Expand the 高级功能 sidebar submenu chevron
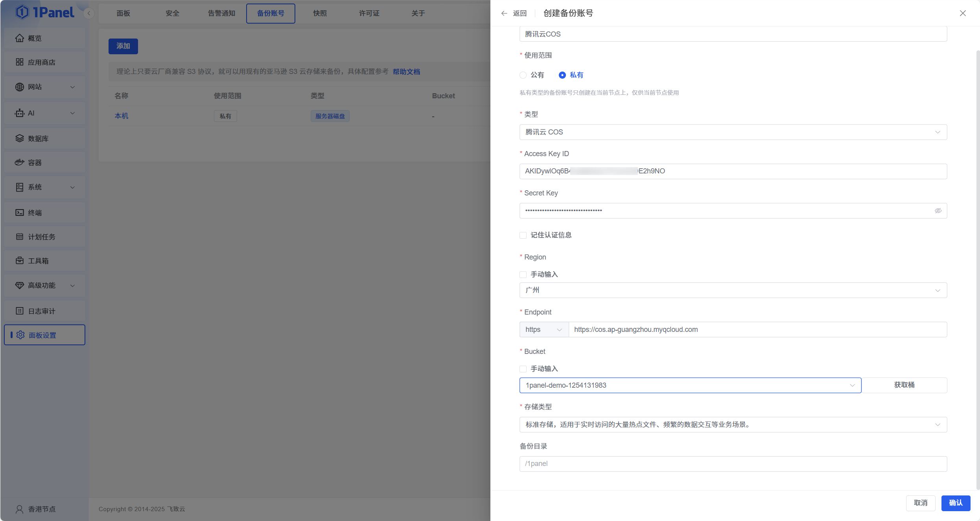Screen dimensions: 980x521 coord(72,285)
